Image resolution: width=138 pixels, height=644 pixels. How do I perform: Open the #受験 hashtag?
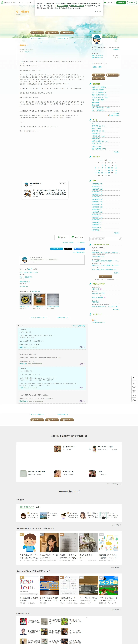pyautogui.click(x=100, y=67)
